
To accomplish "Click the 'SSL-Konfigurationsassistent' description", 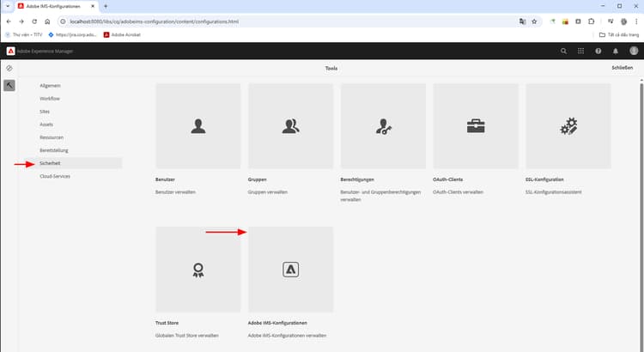I will pos(554,191).
